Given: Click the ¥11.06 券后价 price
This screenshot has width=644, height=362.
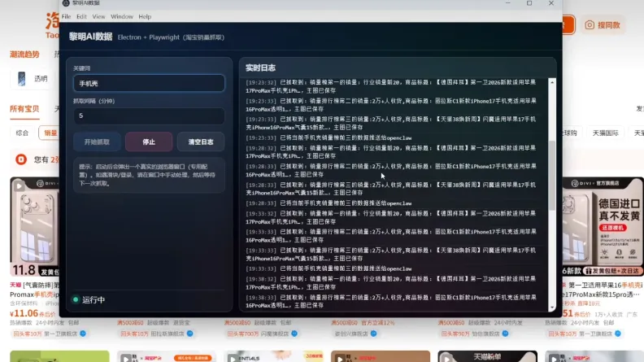Looking at the screenshot, I should coord(33,313).
